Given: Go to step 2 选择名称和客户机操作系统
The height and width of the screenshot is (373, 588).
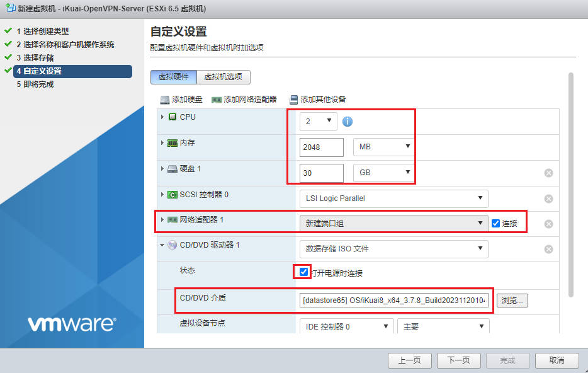Looking at the screenshot, I should [65, 45].
